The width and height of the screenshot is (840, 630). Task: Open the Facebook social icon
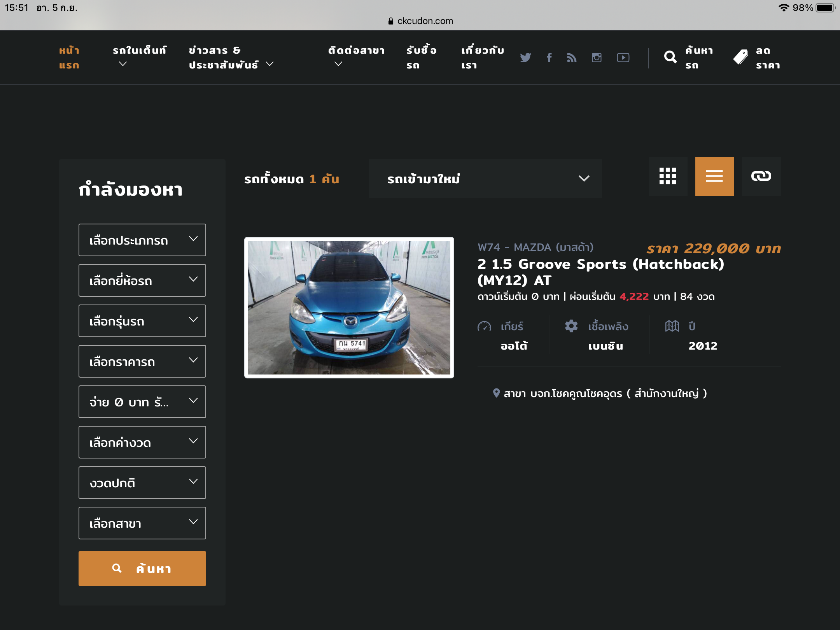coord(549,58)
